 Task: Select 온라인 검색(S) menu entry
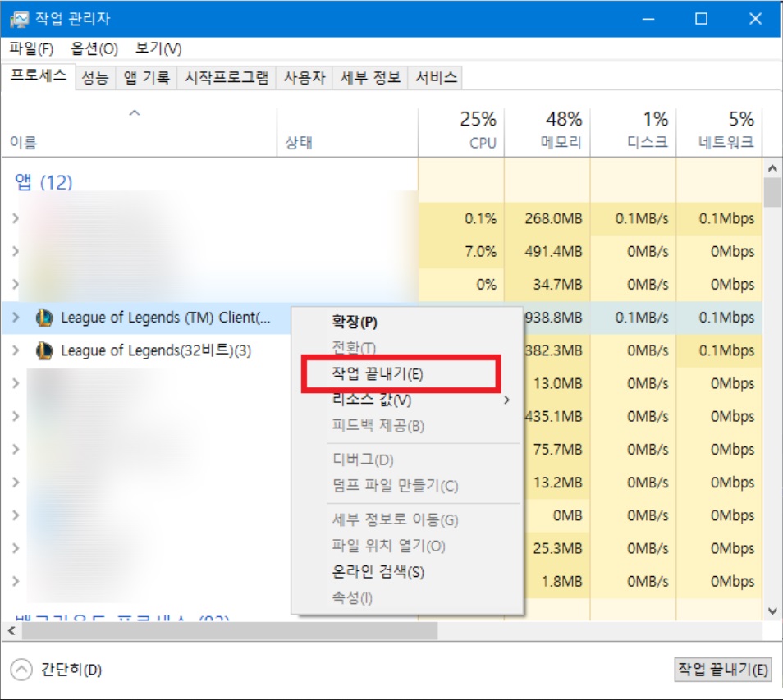pyautogui.click(x=378, y=572)
